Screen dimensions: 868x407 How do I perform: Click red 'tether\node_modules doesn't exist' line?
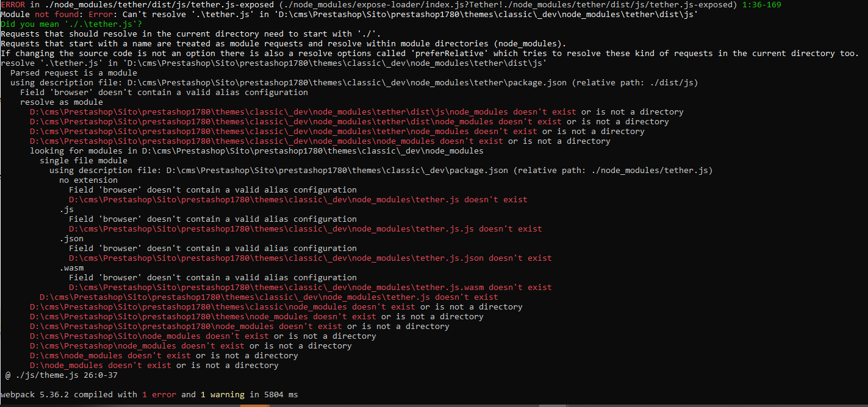pyautogui.click(x=337, y=131)
